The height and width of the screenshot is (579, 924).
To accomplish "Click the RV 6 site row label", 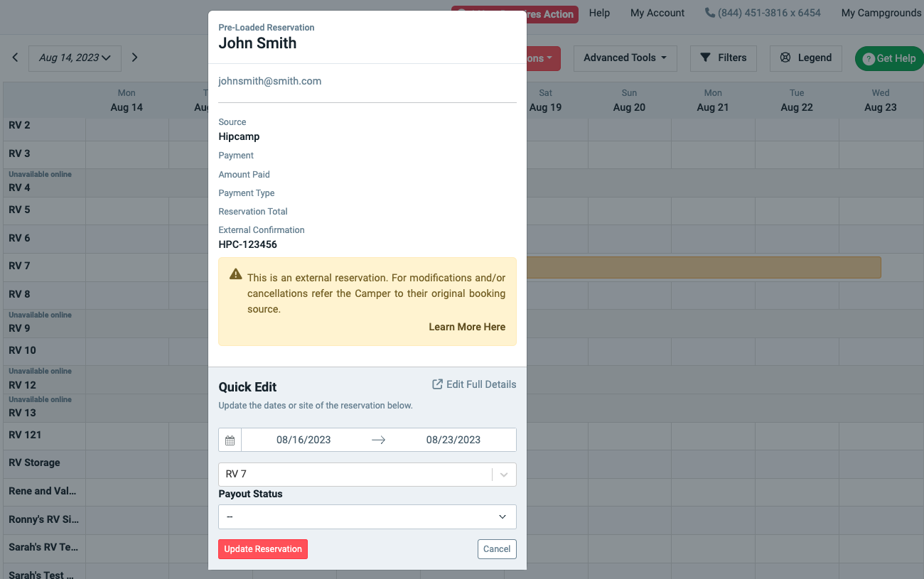I will point(19,238).
